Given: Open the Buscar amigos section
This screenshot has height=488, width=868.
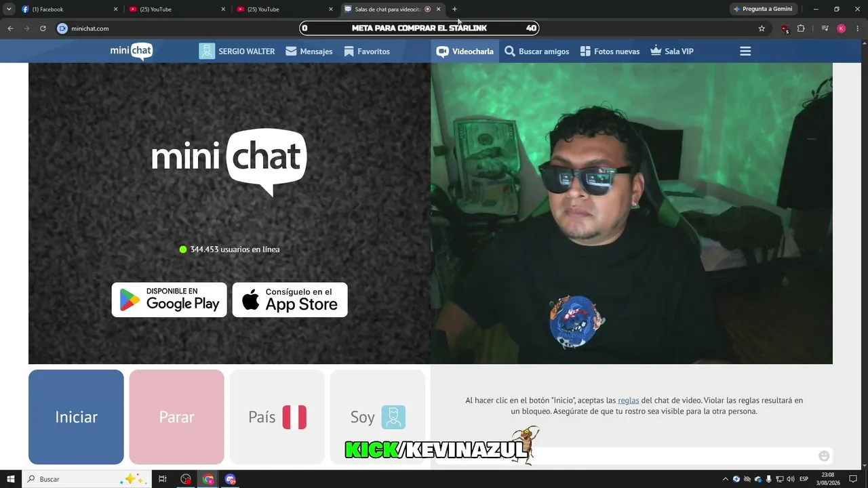Looking at the screenshot, I should (x=537, y=52).
